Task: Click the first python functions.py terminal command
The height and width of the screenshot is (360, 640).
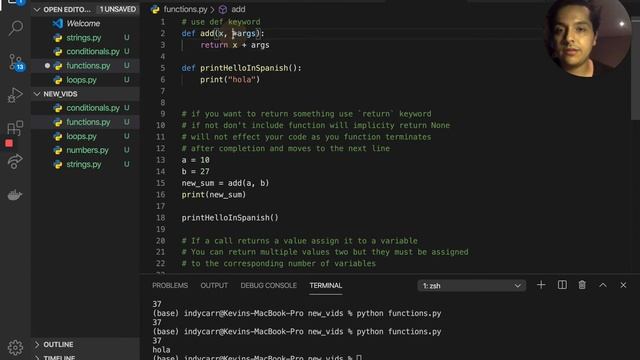Action: [399, 313]
